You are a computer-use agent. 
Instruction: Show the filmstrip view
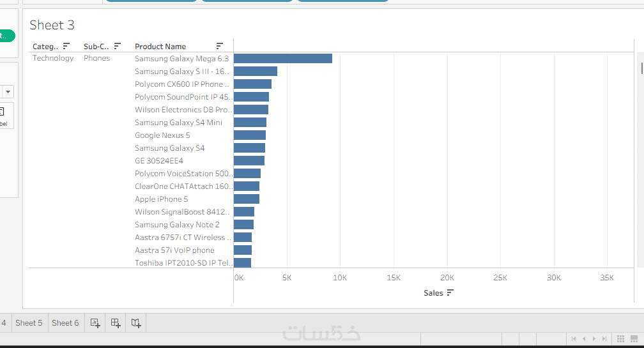coord(634,338)
